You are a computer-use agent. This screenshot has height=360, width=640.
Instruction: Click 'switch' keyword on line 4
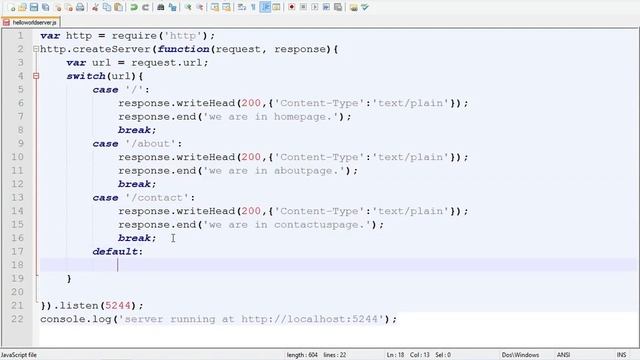coord(86,76)
